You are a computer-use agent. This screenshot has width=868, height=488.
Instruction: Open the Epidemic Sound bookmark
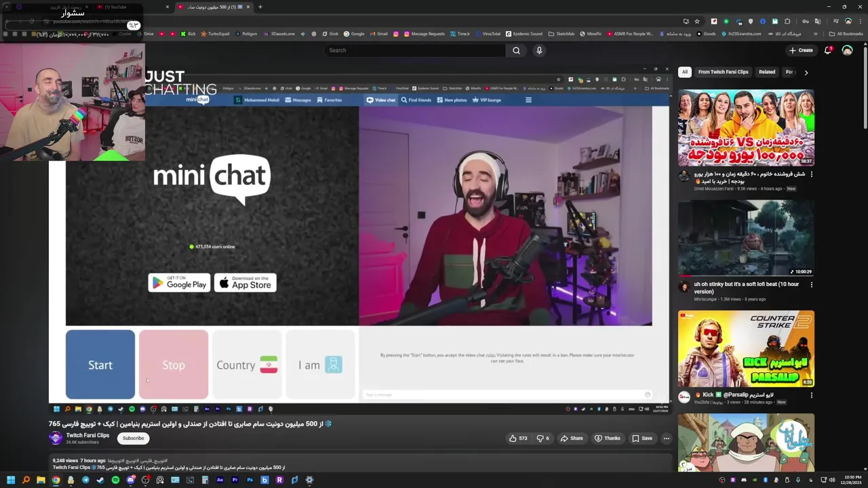(524, 33)
